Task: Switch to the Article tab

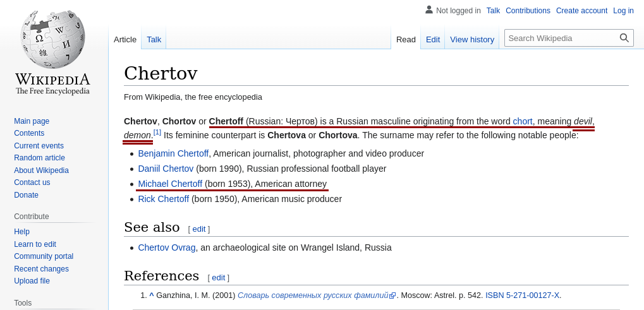Action: pyautogui.click(x=125, y=39)
